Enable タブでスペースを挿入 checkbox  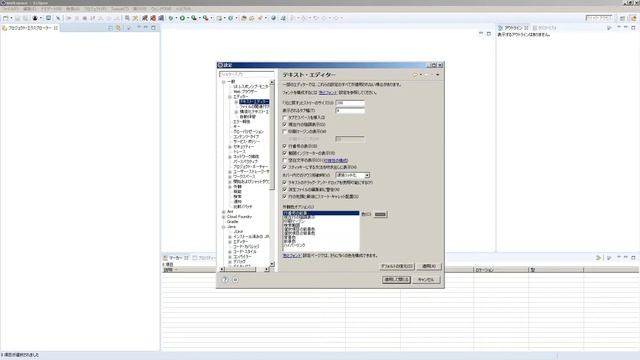(285, 118)
